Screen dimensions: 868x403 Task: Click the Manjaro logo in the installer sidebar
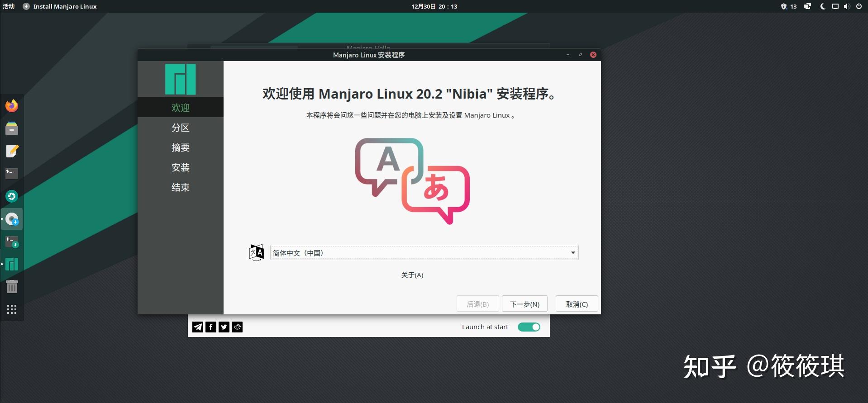[181, 79]
